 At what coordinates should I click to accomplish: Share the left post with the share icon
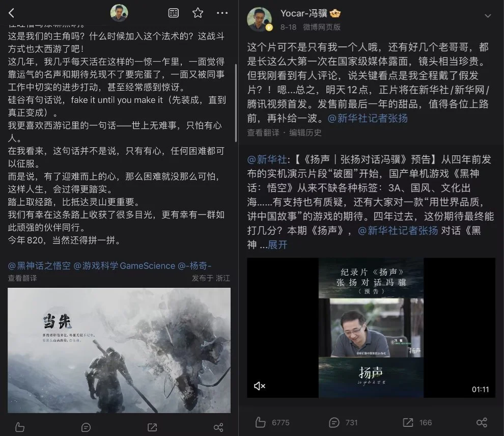pyautogui.click(x=218, y=427)
